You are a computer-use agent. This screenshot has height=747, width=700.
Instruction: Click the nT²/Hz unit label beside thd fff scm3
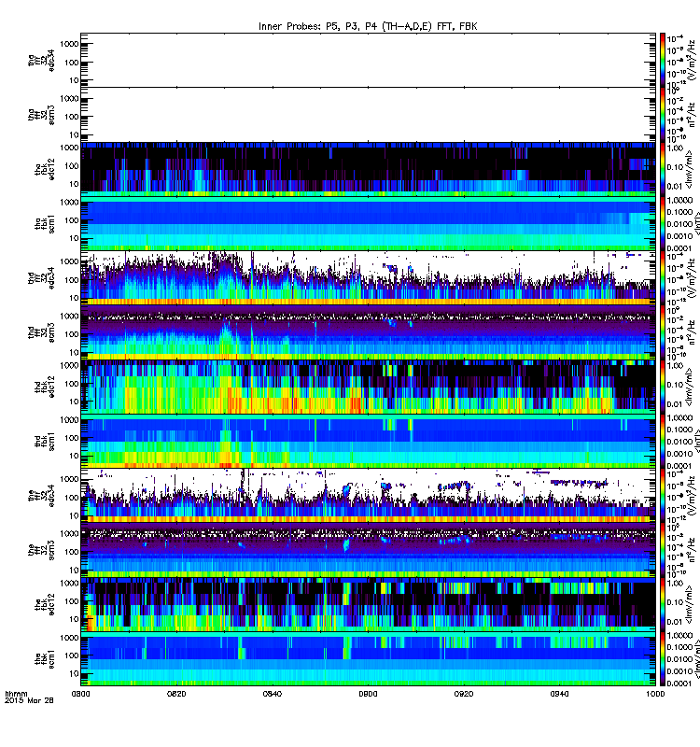tap(690, 332)
